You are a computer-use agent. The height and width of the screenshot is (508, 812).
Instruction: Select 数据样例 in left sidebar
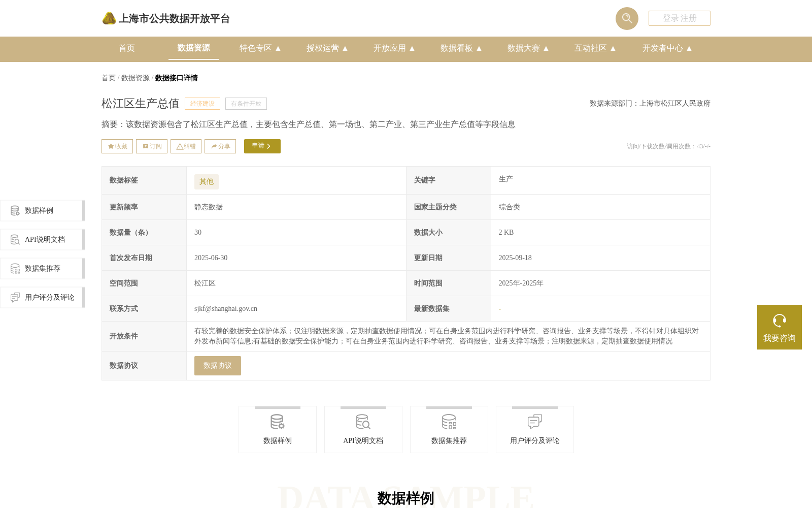tap(43, 211)
